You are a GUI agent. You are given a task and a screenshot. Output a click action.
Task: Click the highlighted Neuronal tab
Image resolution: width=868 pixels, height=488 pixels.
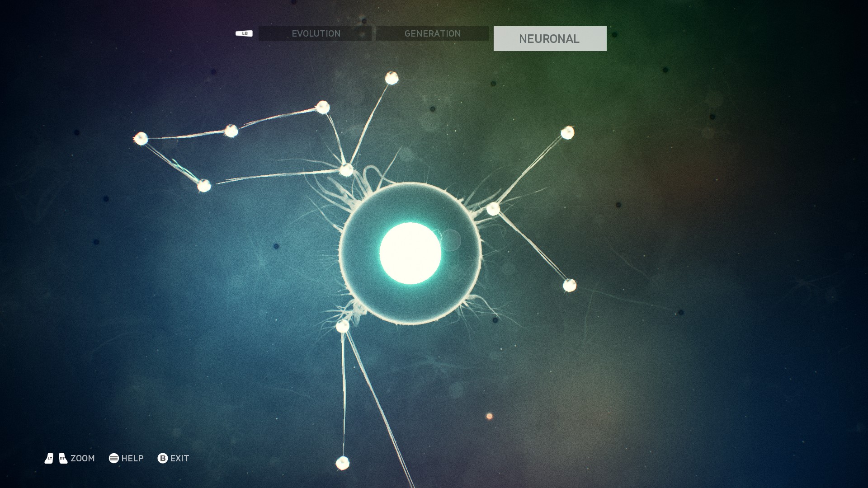point(550,39)
